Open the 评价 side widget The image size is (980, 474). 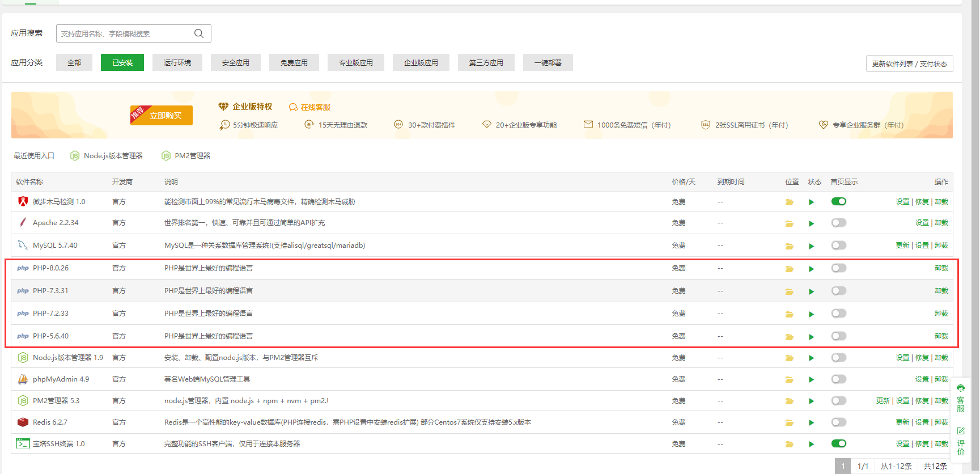coord(961,441)
